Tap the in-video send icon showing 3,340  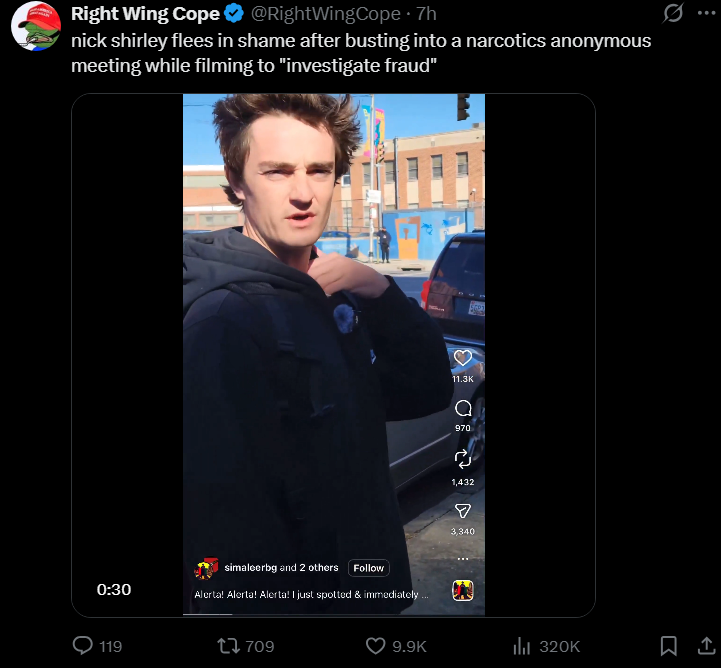pyautogui.click(x=463, y=511)
